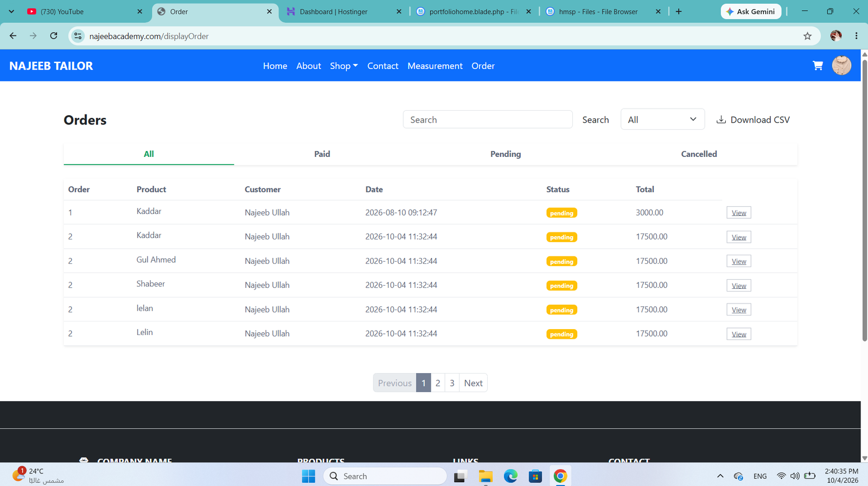Viewport: 868px width, 486px height.
Task: Switch to the Pending orders tab
Action: (x=506, y=154)
